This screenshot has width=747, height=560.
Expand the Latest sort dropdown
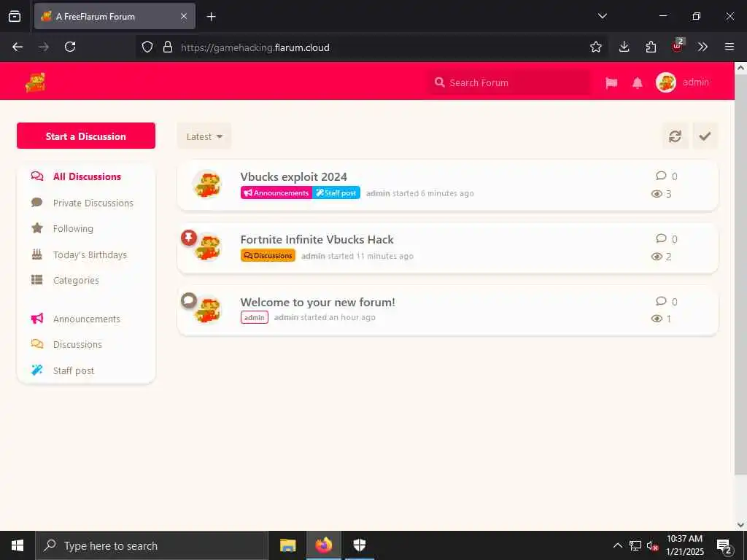pyautogui.click(x=204, y=136)
